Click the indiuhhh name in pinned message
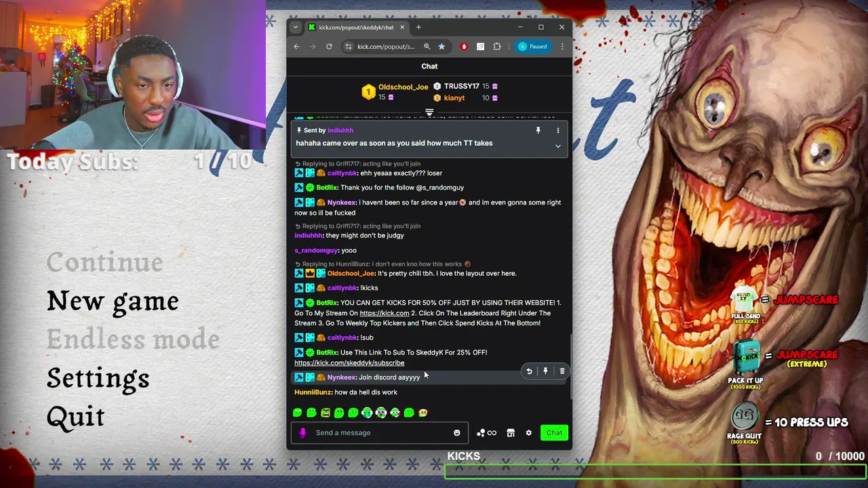This screenshot has height=488, width=868. pos(340,130)
